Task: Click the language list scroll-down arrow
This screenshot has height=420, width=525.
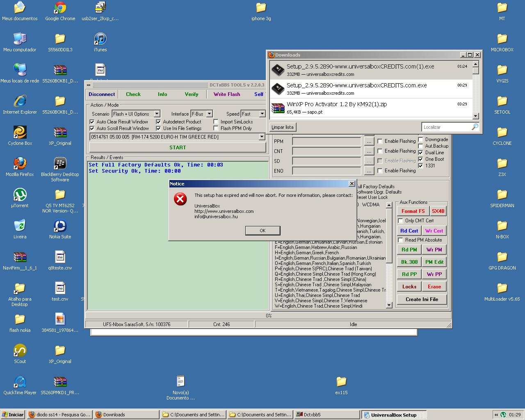Action: [389, 305]
